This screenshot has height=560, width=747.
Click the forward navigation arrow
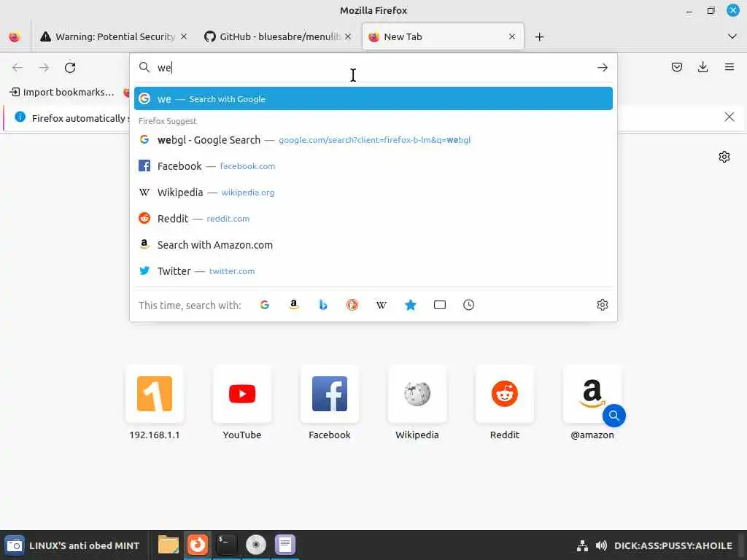[x=44, y=68]
